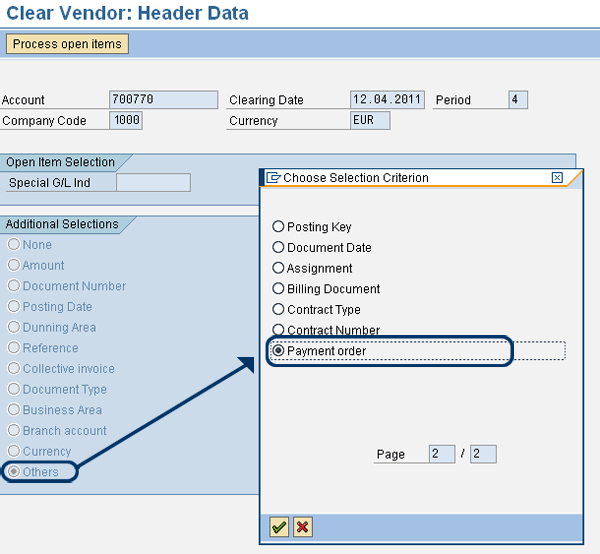Click the Currency field showing EUR
The width and height of the screenshot is (600, 554).
point(369,121)
